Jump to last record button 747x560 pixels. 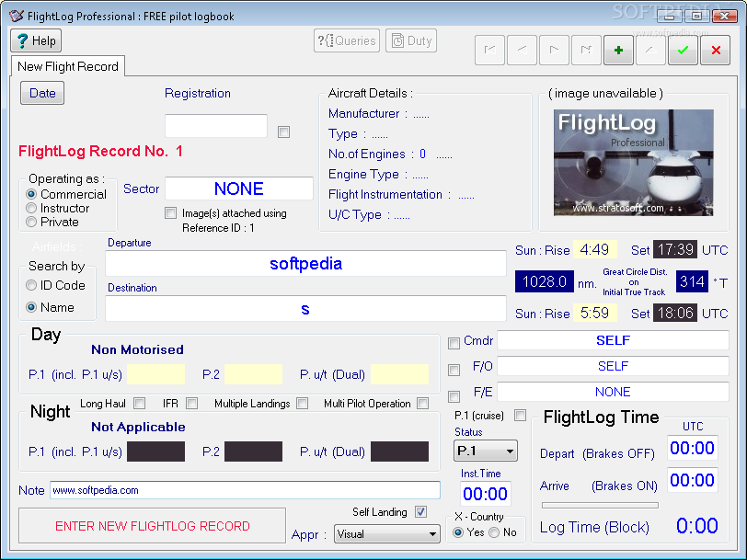pyautogui.click(x=586, y=50)
